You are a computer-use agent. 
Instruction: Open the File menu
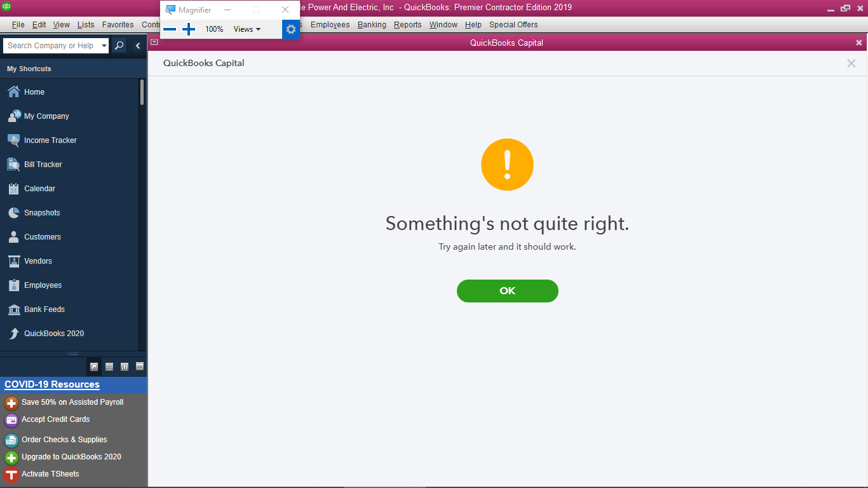[x=18, y=25]
